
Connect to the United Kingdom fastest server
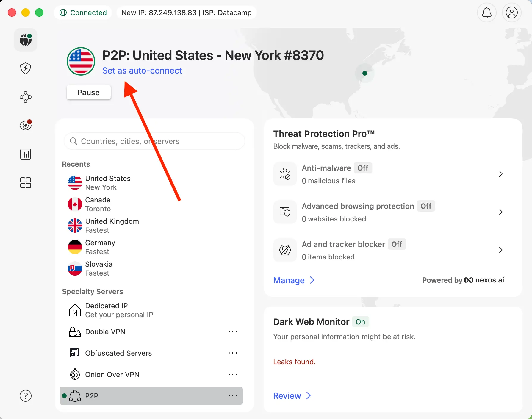coord(112,225)
